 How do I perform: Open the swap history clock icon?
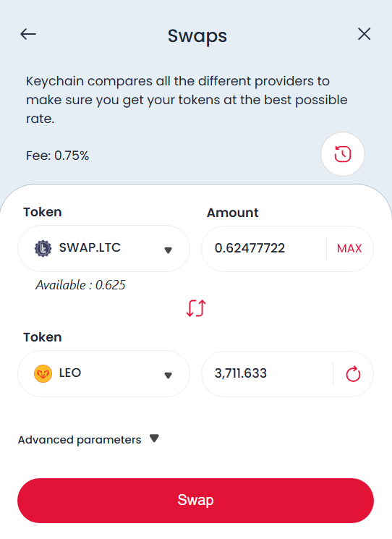343,154
